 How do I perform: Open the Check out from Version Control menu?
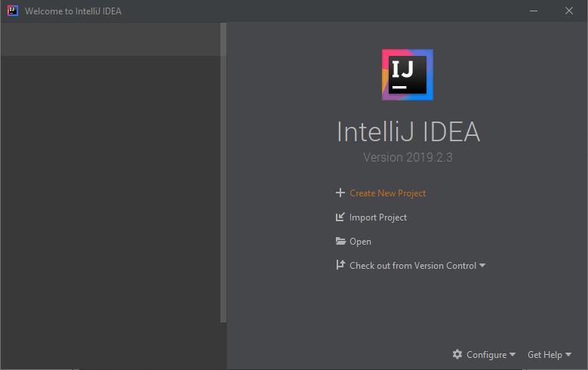[x=412, y=266]
